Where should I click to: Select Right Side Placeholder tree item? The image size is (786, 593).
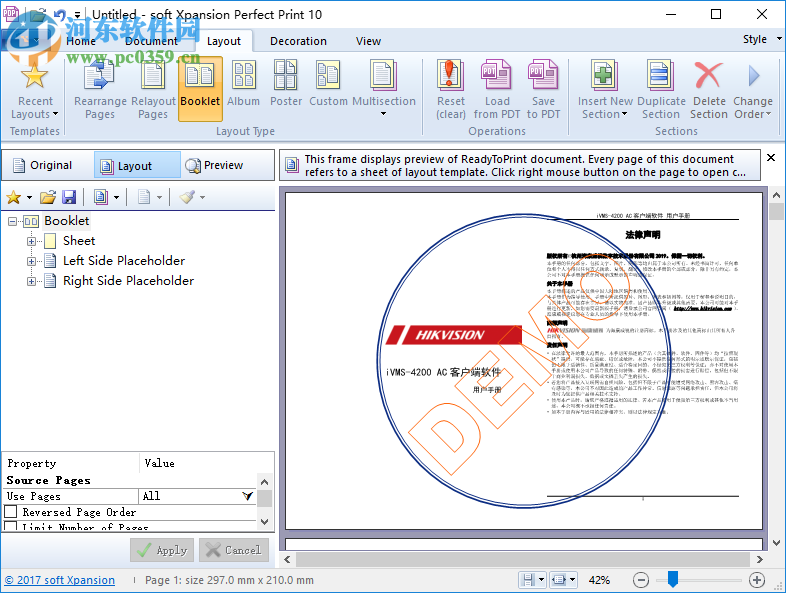pos(128,281)
